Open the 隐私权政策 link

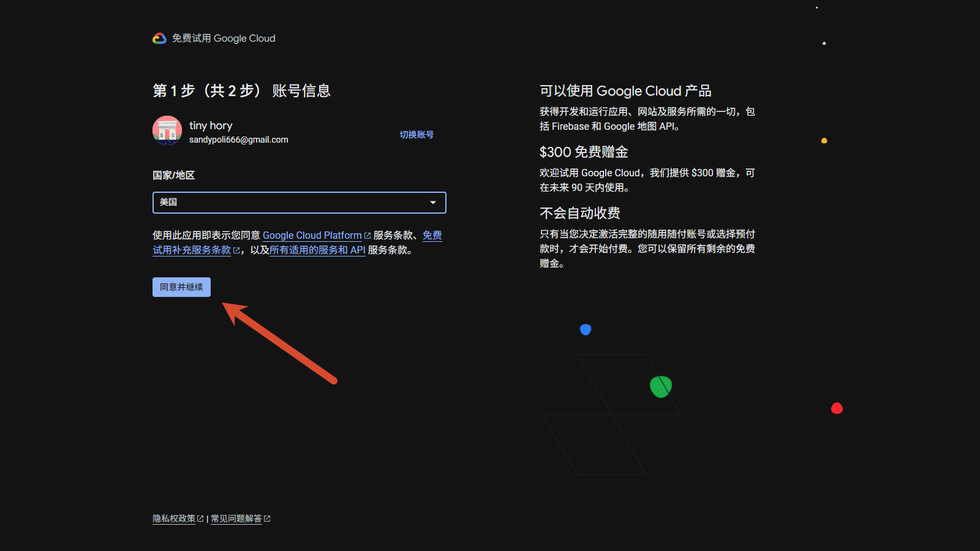point(174,519)
